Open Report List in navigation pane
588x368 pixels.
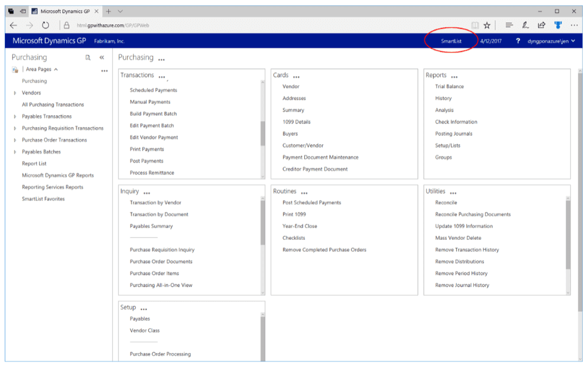(34, 164)
